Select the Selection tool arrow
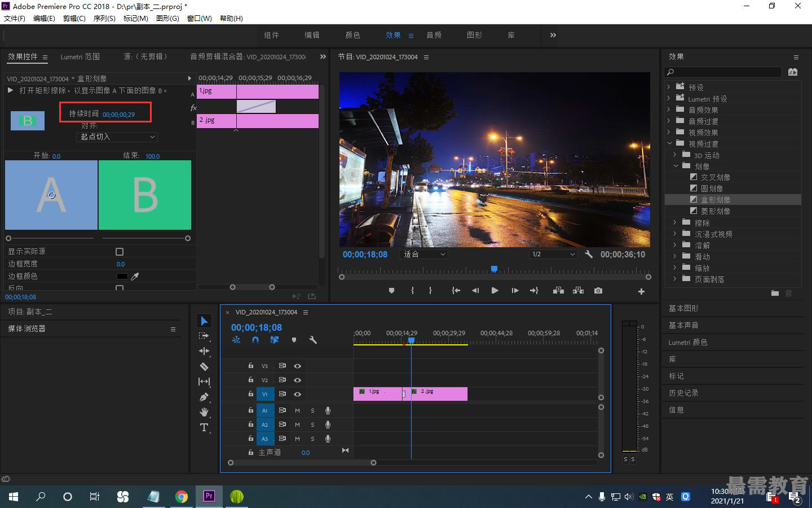The height and width of the screenshot is (508, 812). [204, 321]
